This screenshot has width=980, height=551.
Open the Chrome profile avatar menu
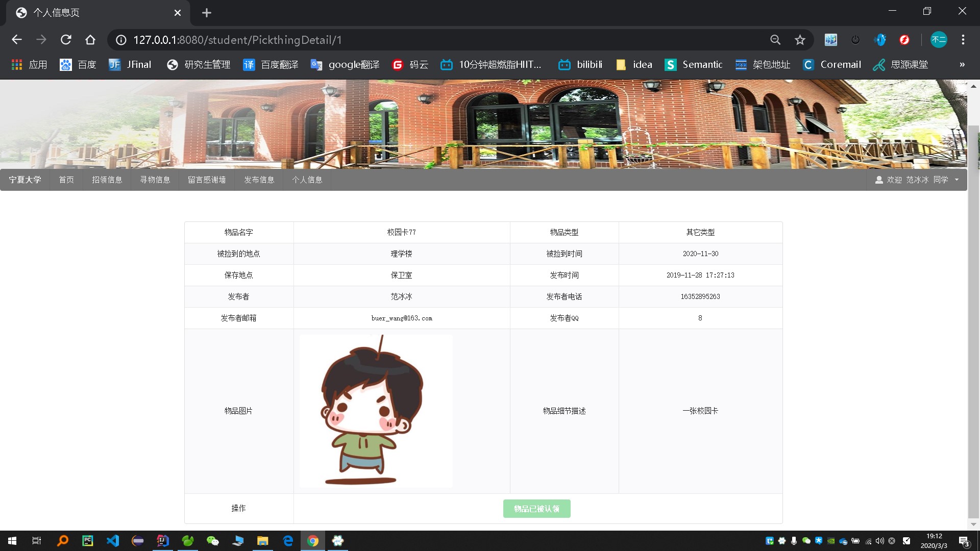[939, 40]
